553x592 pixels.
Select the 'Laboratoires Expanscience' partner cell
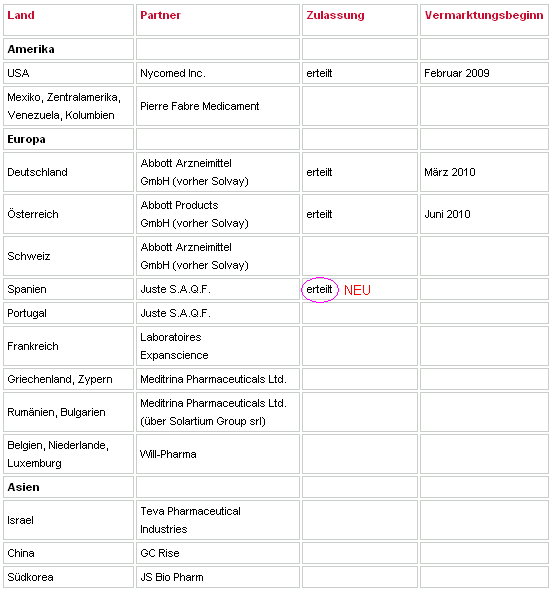(218, 346)
